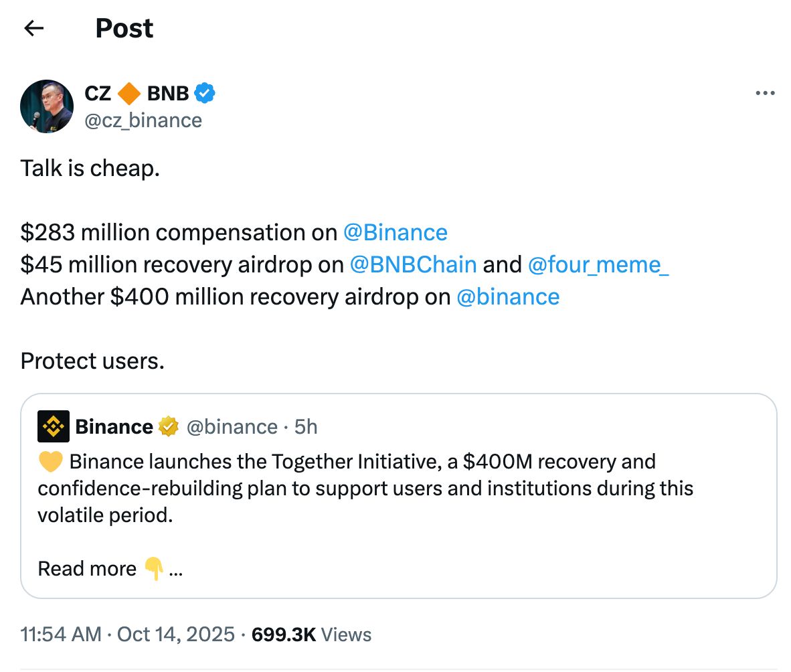Click the 5h timestamp on quoted post

[x=306, y=426]
